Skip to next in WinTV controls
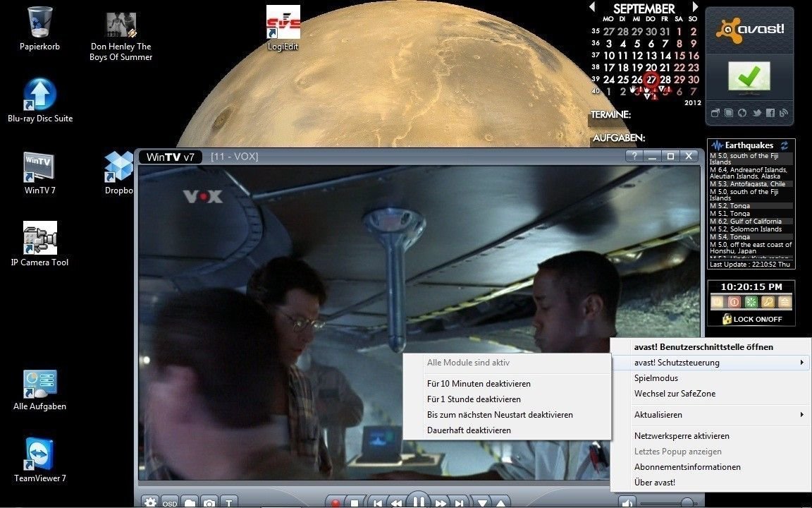 (459, 502)
